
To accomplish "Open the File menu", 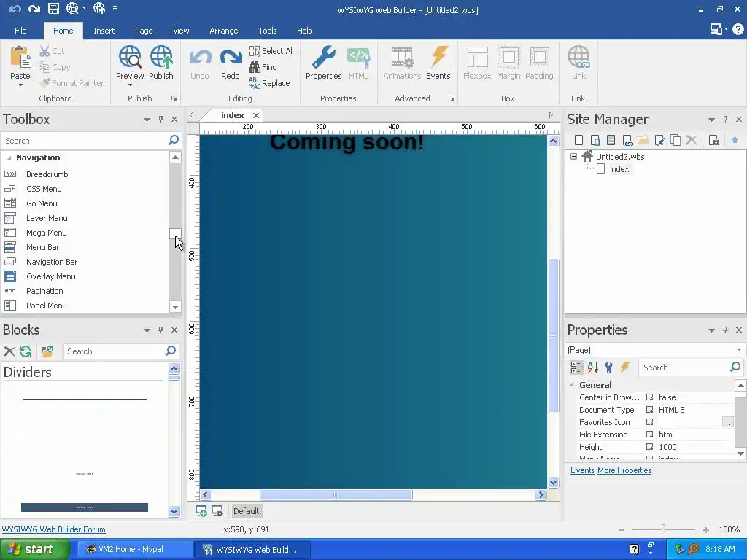I will point(20,31).
